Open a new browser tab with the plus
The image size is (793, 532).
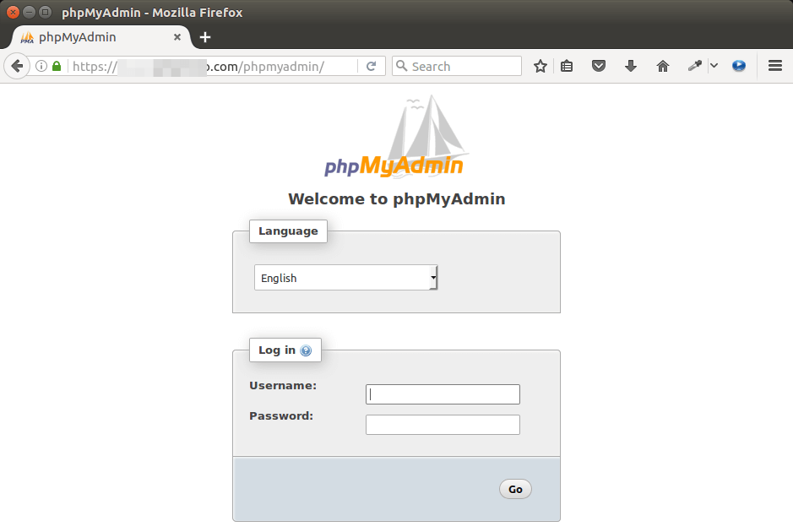205,37
